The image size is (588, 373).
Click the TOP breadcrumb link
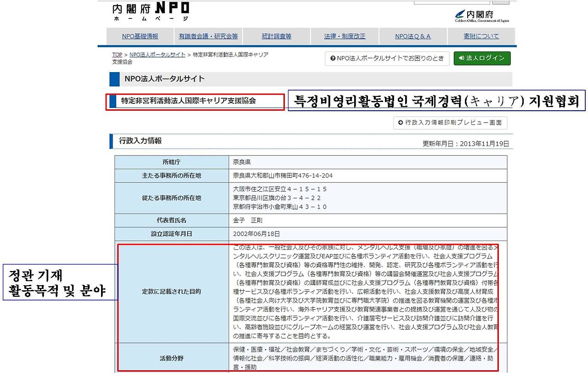(117, 55)
